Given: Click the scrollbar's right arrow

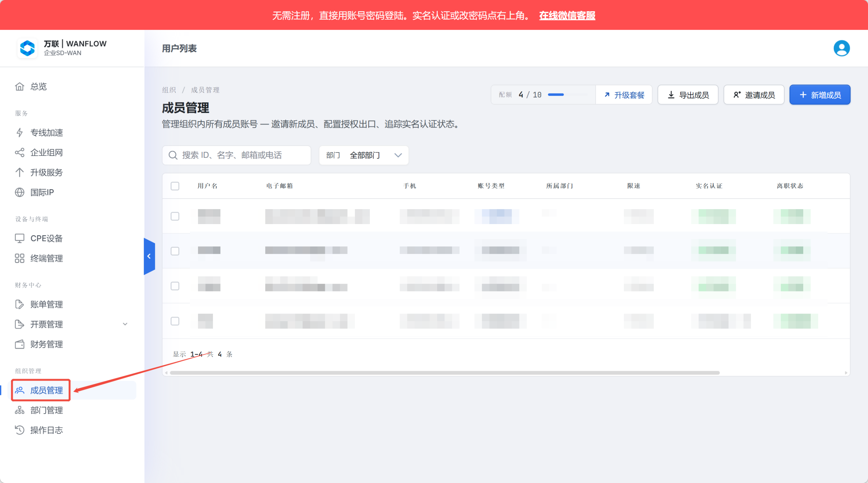Looking at the screenshot, I should tap(846, 373).
